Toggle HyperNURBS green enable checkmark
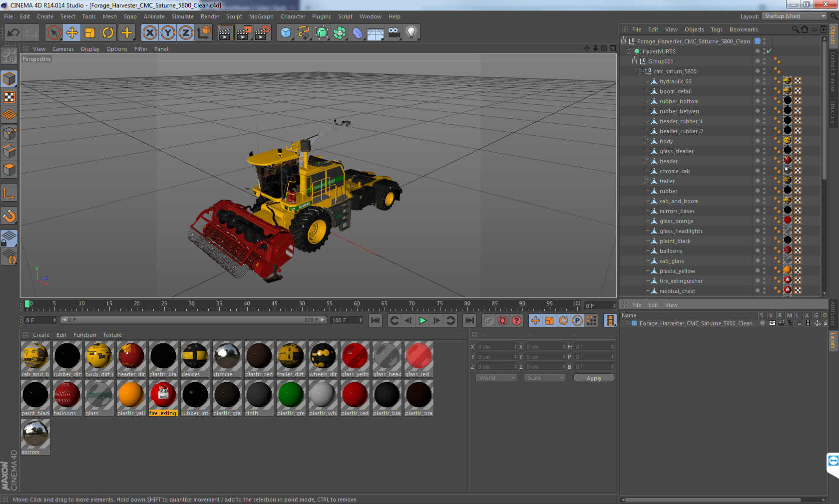Viewport: 839px width, 504px height. [769, 51]
